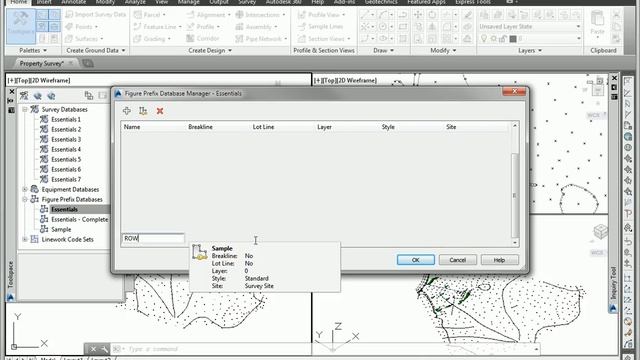Viewport: 640px width, 360px height.
Task: Click the right viewport [+][Top][2D Wireframe] label
Action: 345,80
